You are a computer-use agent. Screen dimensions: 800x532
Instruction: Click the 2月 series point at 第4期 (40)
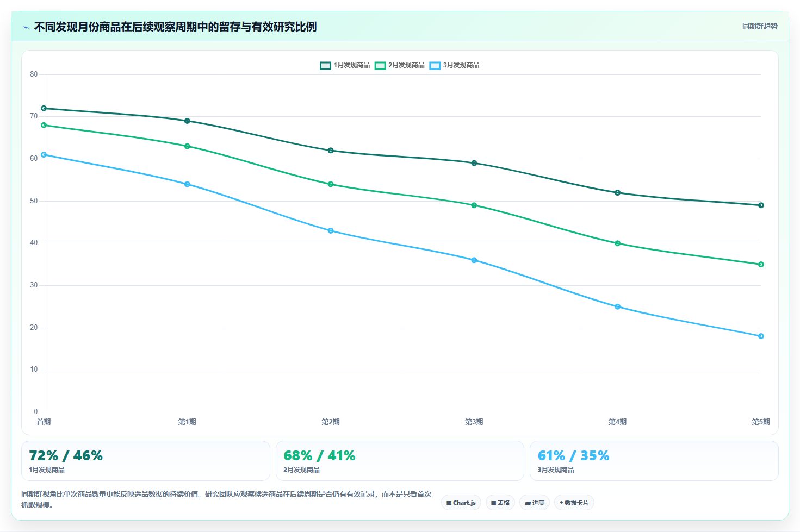(617, 243)
